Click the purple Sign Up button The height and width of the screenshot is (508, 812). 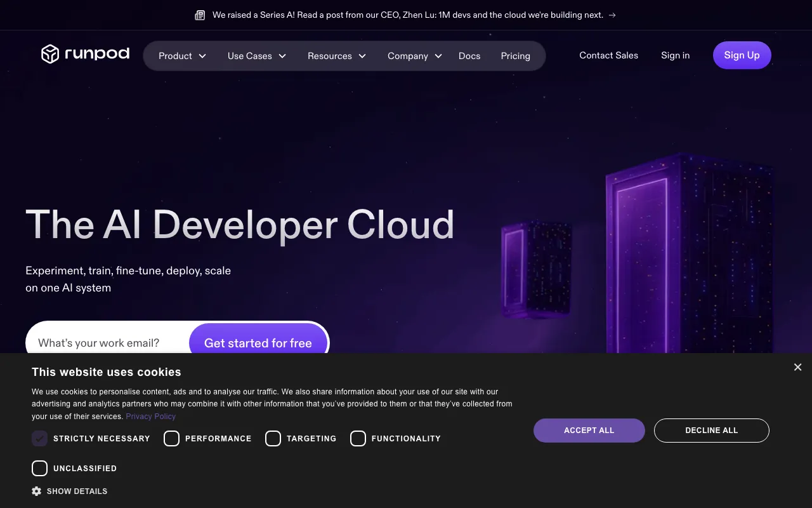tap(742, 55)
